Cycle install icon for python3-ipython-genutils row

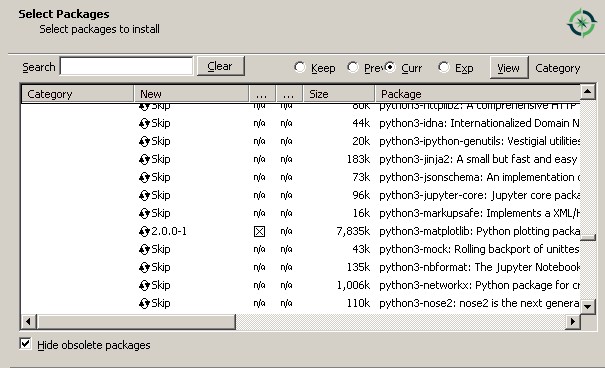point(144,142)
